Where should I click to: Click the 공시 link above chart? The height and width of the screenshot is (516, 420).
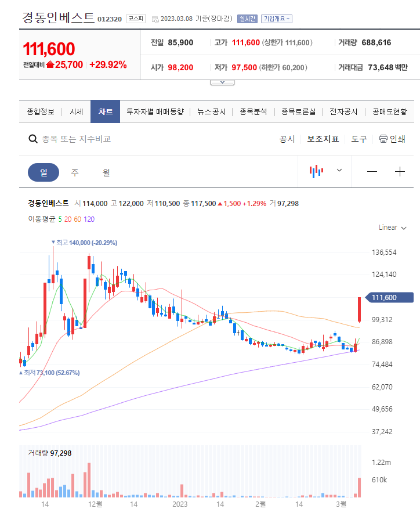pos(287,139)
